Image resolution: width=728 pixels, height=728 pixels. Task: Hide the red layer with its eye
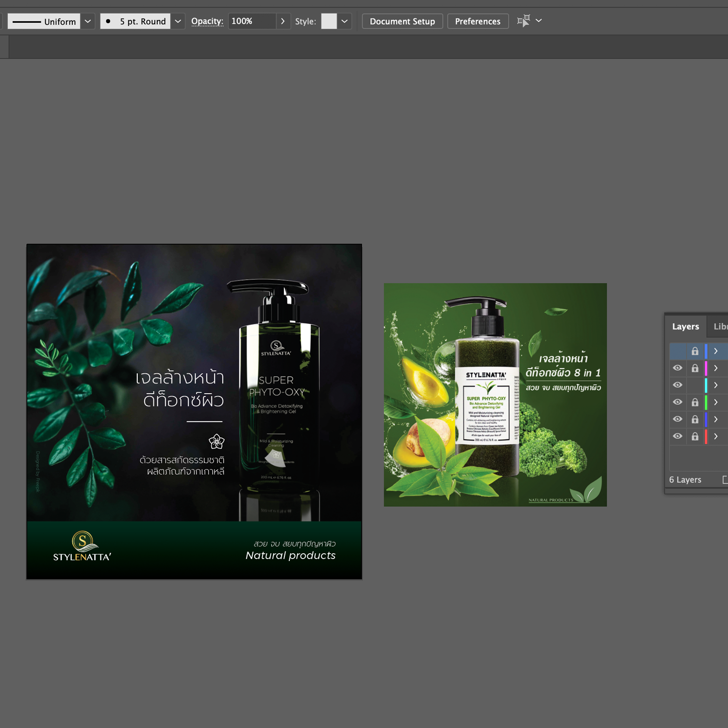678,436
